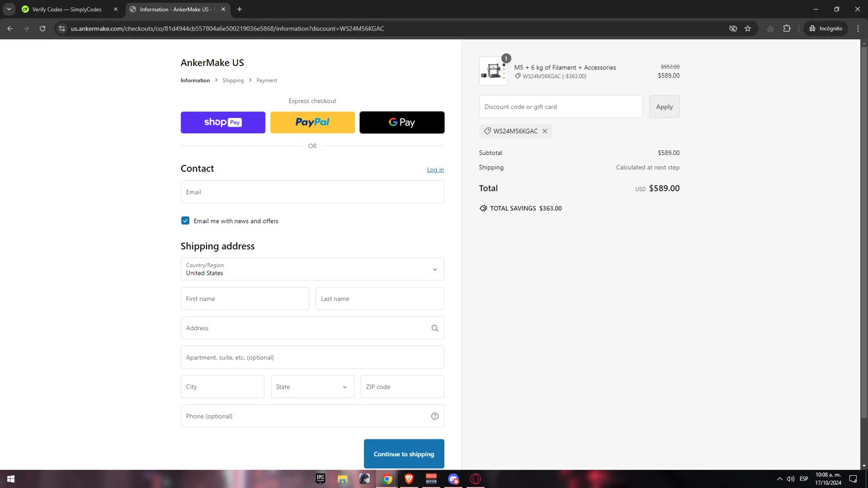Open the phone number help question icon

click(435, 416)
